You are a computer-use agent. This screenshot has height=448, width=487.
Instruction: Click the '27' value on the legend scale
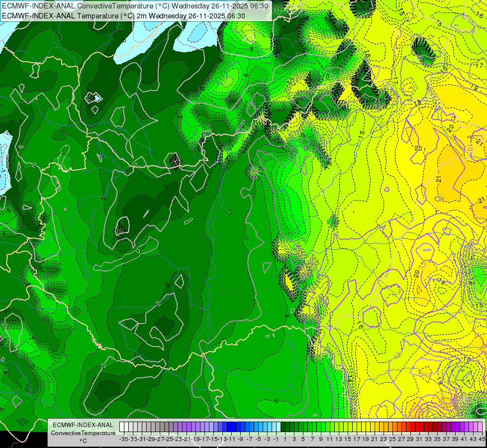coord(401,439)
